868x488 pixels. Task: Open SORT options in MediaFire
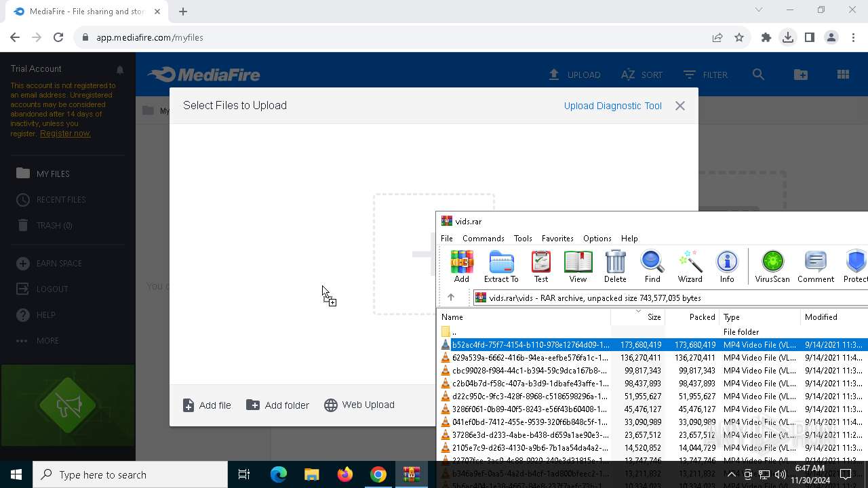pyautogui.click(x=642, y=75)
